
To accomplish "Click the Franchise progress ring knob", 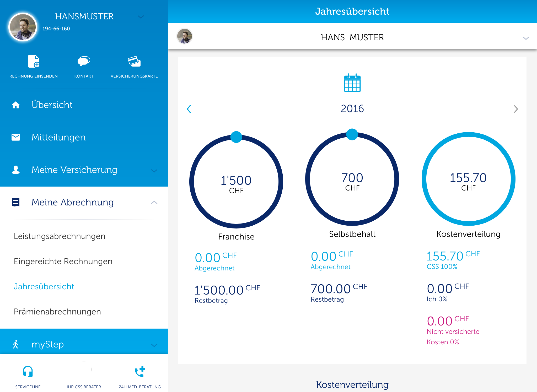I will pyautogui.click(x=236, y=137).
